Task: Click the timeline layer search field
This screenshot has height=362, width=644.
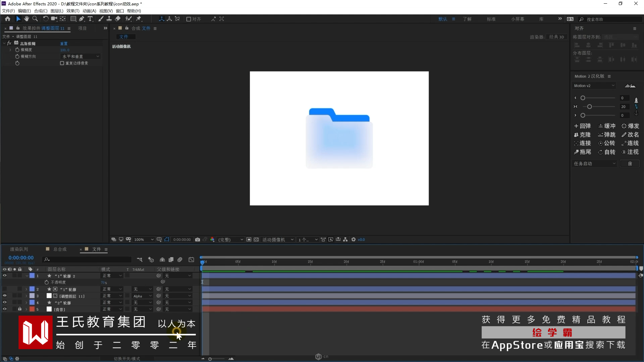Action: pos(87,259)
